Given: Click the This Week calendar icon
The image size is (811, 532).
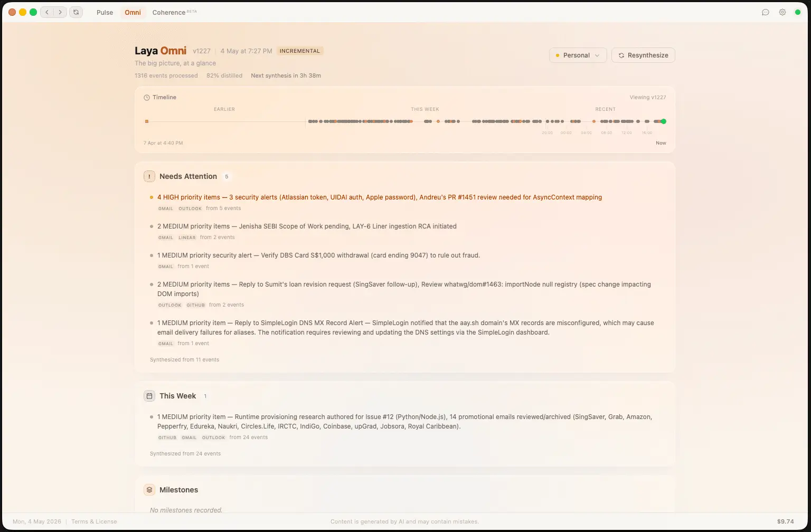Looking at the screenshot, I should [x=149, y=396].
